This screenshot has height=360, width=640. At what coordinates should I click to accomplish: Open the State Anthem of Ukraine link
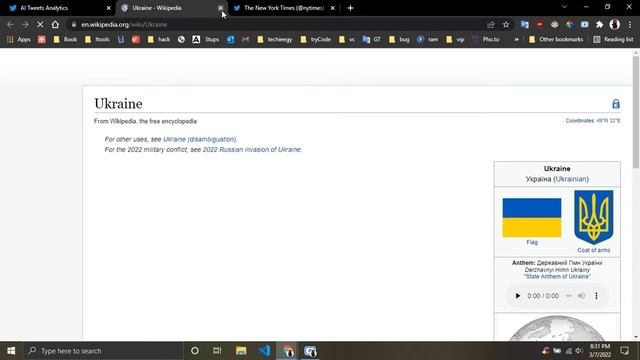(557, 276)
